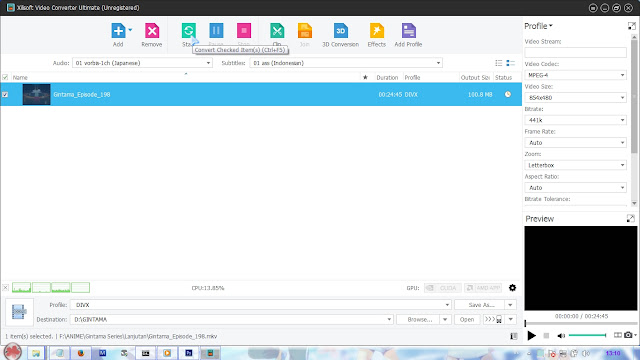The image size is (640, 360).
Task: Toggle the preview compare view icon
Action: point(618,335)
